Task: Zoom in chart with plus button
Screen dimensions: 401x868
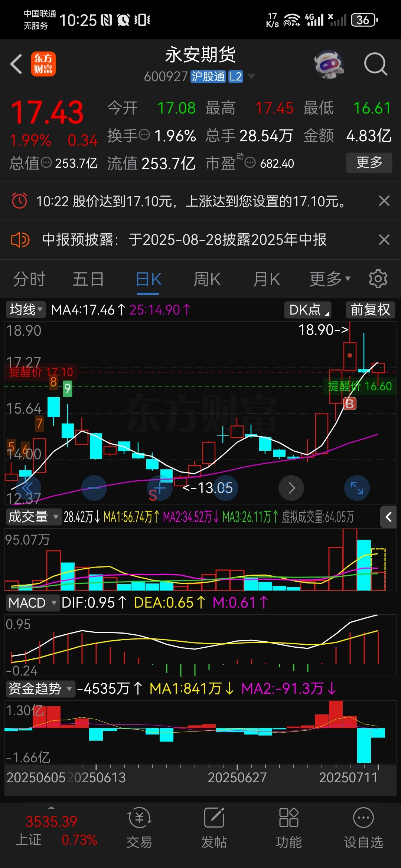Action: pos(160,488)
